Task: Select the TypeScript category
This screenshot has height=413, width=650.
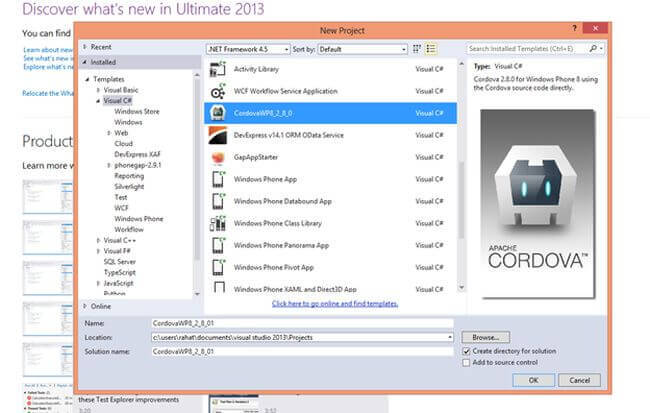Action: [x=120, y=272]
